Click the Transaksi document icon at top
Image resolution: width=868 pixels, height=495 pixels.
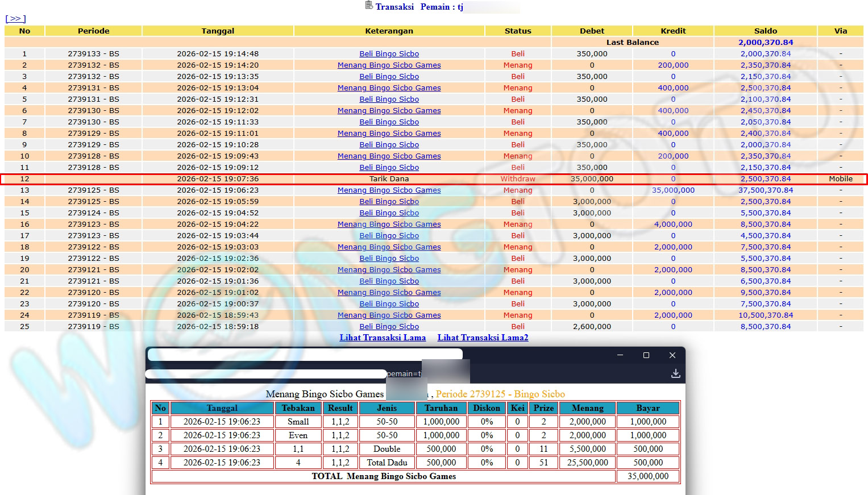point(368,6)
